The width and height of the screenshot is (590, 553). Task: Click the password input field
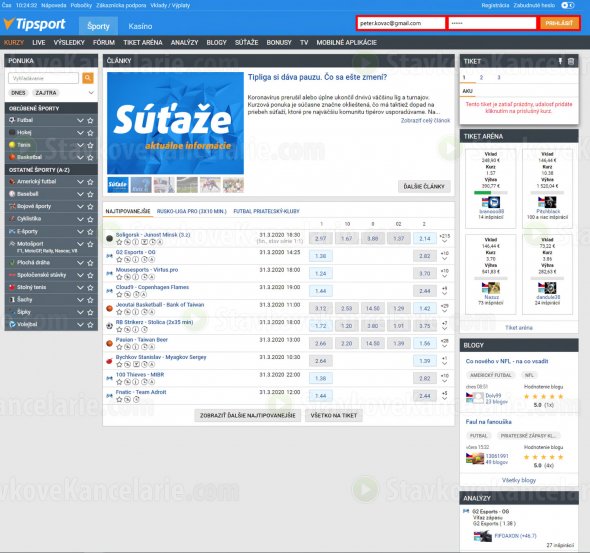pos(492,23)
